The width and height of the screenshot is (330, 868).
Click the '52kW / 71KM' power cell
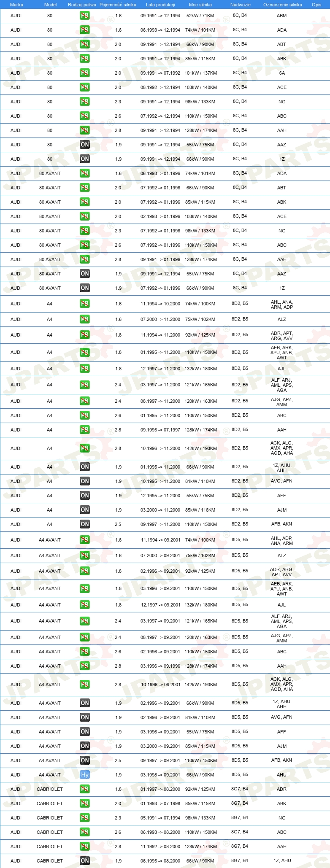pyautogui.click(x=200, y=16)
